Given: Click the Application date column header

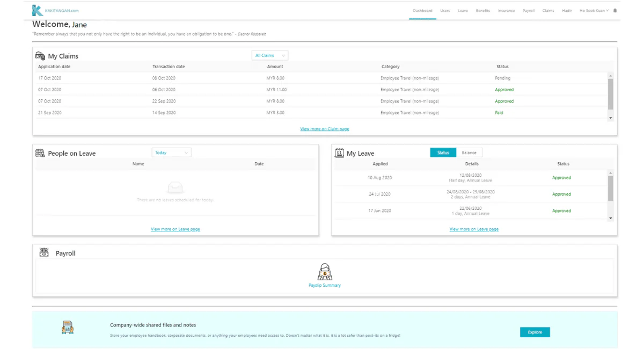Looking at the screenshot, I should click(x=54, y=67).
